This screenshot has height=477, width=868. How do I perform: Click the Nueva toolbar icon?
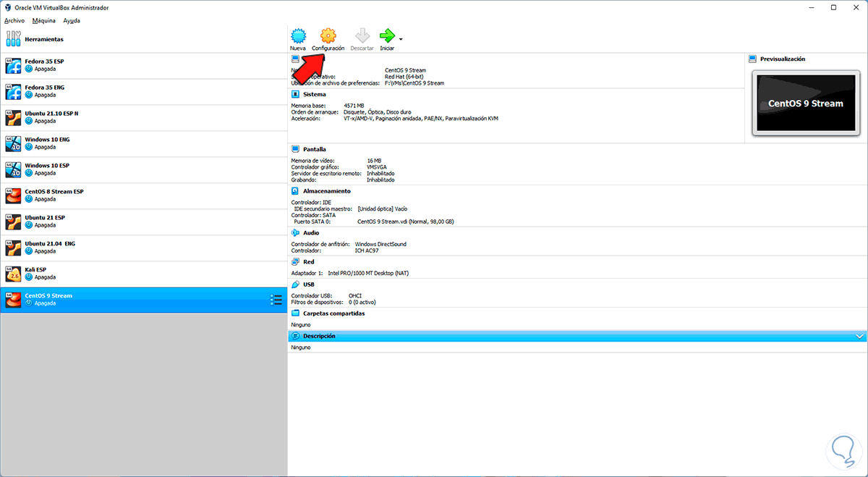click(298, 35)
